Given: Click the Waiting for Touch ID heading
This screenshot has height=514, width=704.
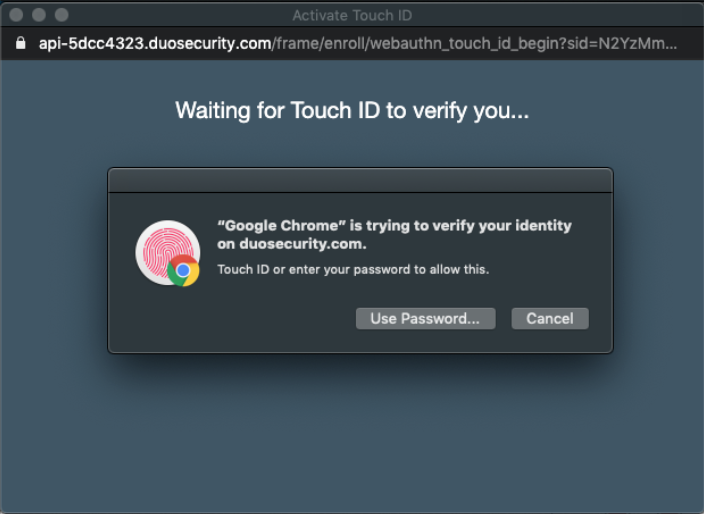Looking at the screenshot, I should point(352,110).
